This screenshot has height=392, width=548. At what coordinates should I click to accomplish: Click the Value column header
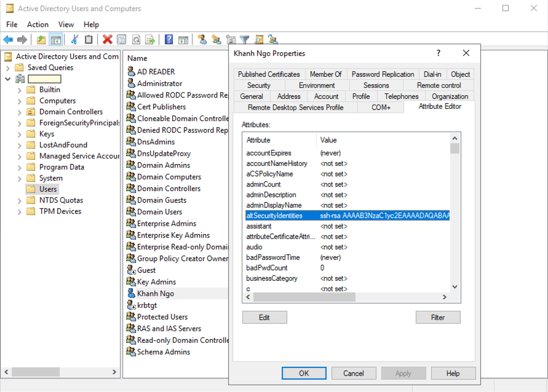click(328, 140)
